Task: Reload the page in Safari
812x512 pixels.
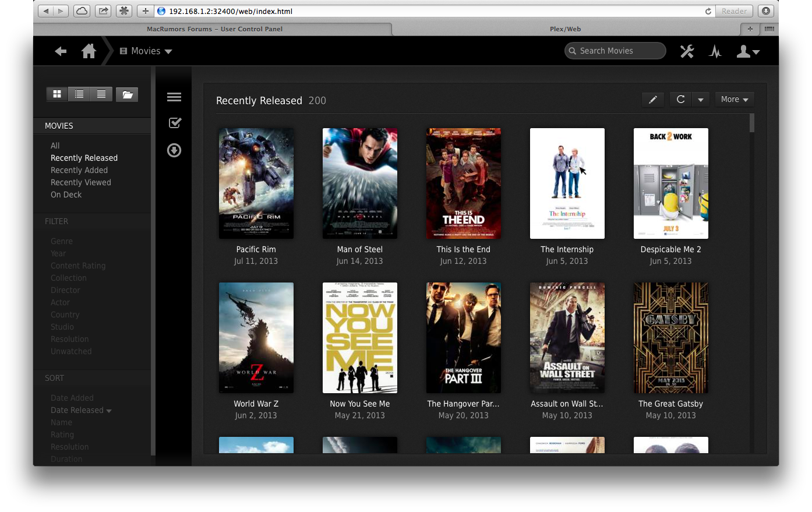Action: tap(708, 11)
